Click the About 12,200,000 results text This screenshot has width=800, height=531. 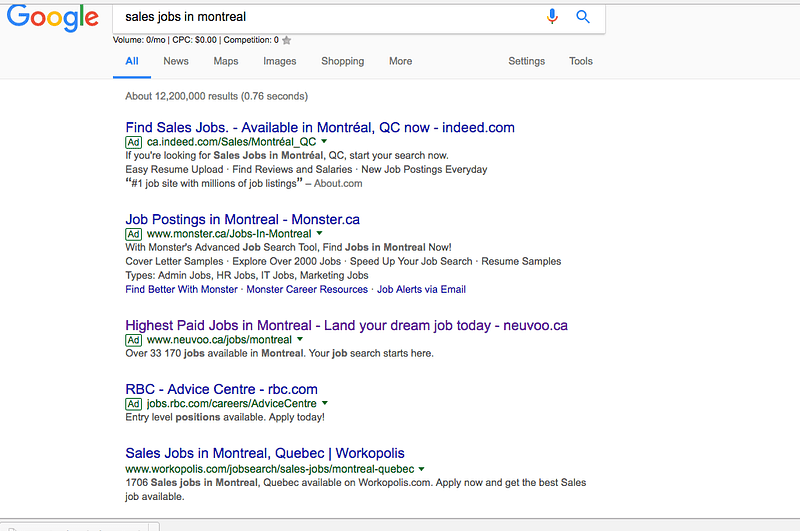(217, 96)
